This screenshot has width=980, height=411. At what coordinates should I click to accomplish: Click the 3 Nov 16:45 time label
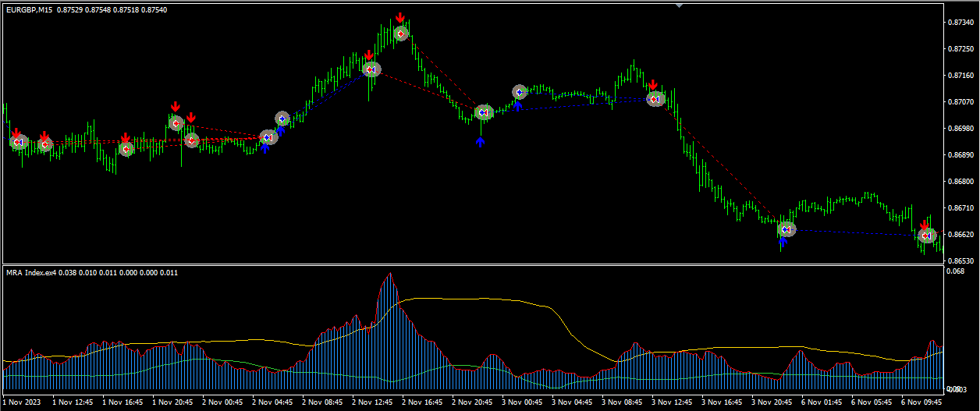click(722, 402)
